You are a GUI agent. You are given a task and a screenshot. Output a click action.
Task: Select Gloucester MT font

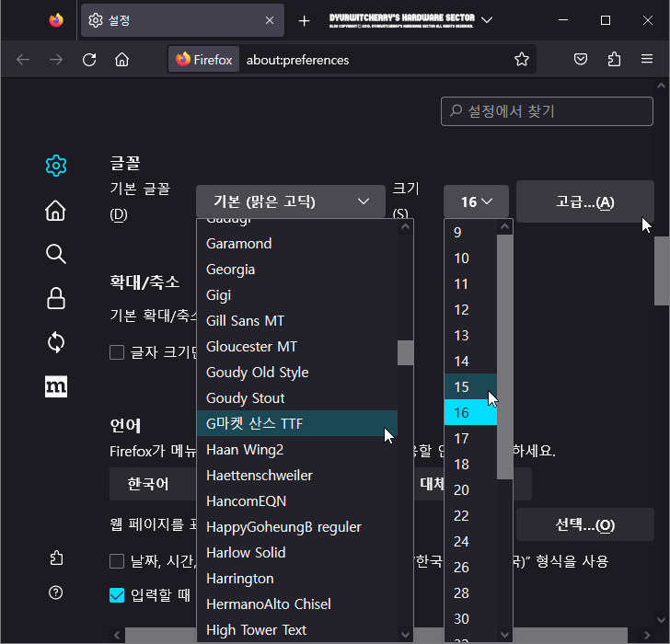[x=297, y=346]
